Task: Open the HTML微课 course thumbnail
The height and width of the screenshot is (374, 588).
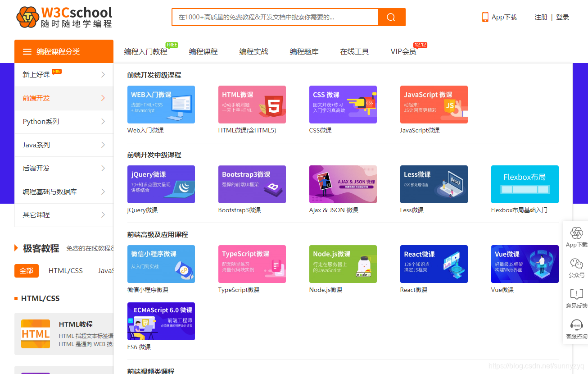Action: click(252, 105)
